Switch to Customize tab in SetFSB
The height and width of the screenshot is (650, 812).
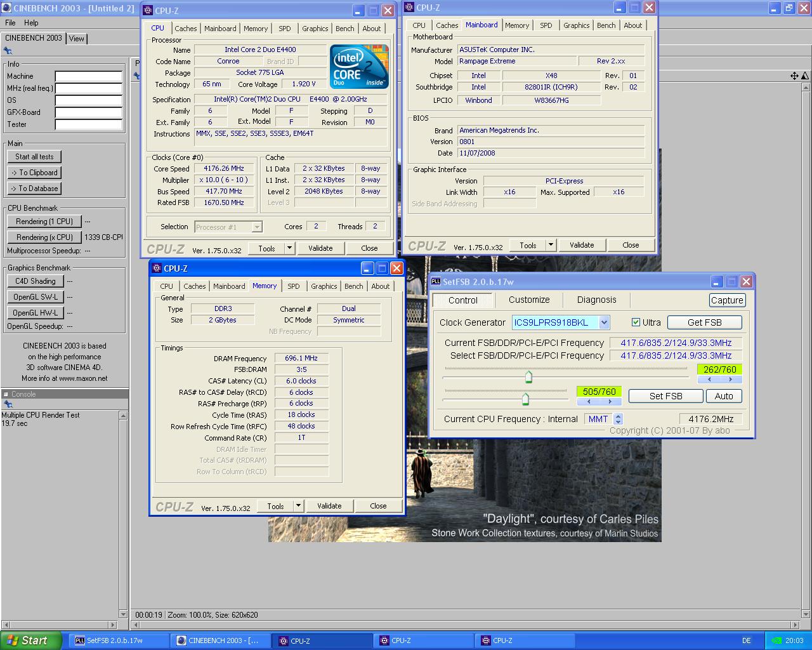pos(529,300)
